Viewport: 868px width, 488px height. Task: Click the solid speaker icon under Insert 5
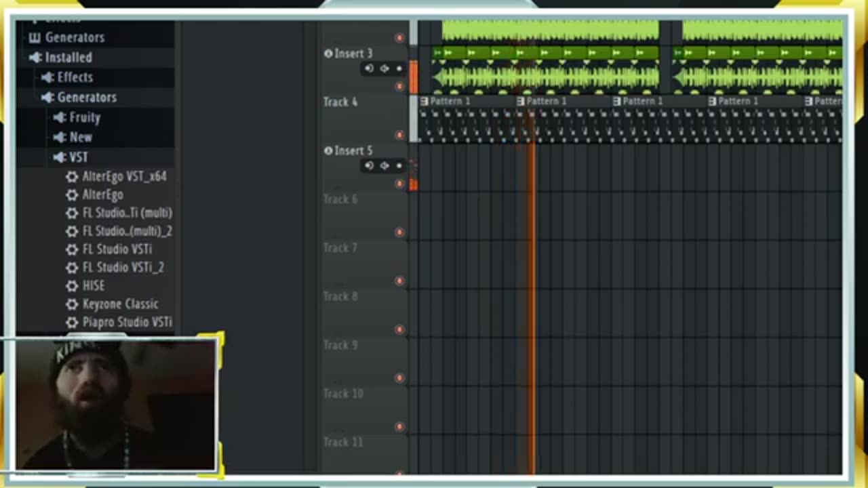point(369,165)
